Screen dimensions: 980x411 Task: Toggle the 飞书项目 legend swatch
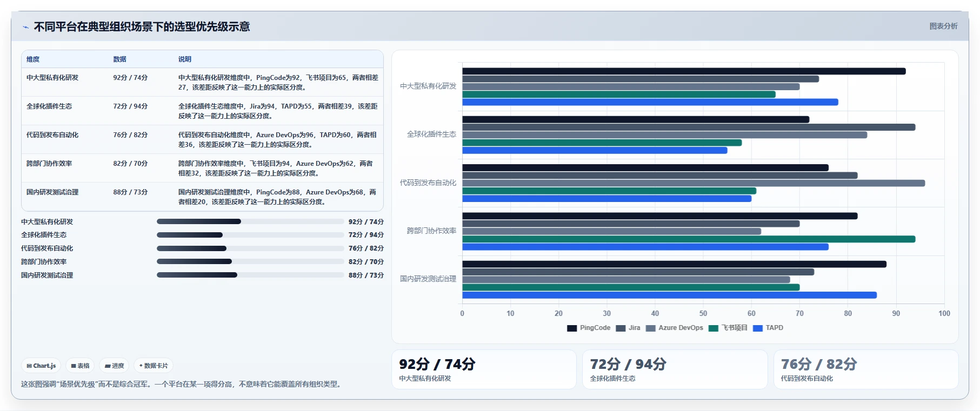tap(714, 328)
